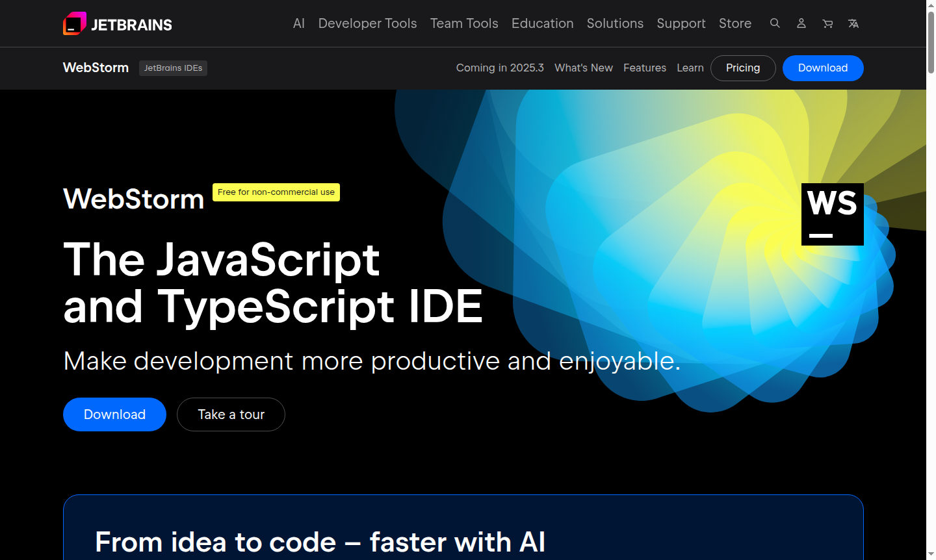936x560 pixels.
Task: Open the Solutions menu
Action: pyautogui.click(x=615, y=23)
